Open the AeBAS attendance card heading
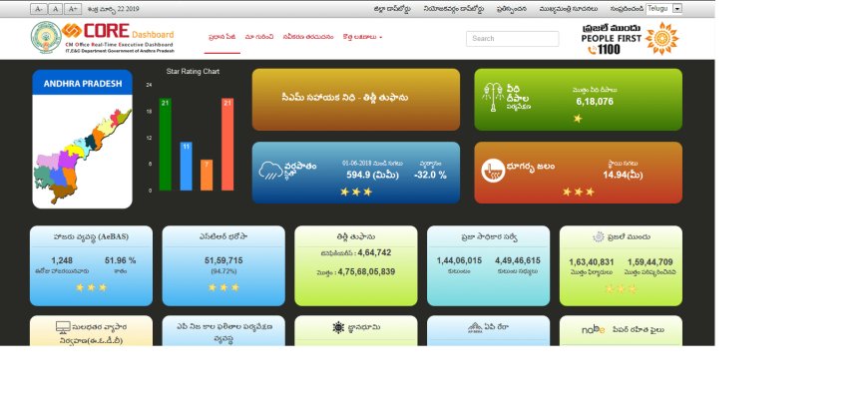Image resolution: width=868 pixels, height=408 pixels. (91, 236)
